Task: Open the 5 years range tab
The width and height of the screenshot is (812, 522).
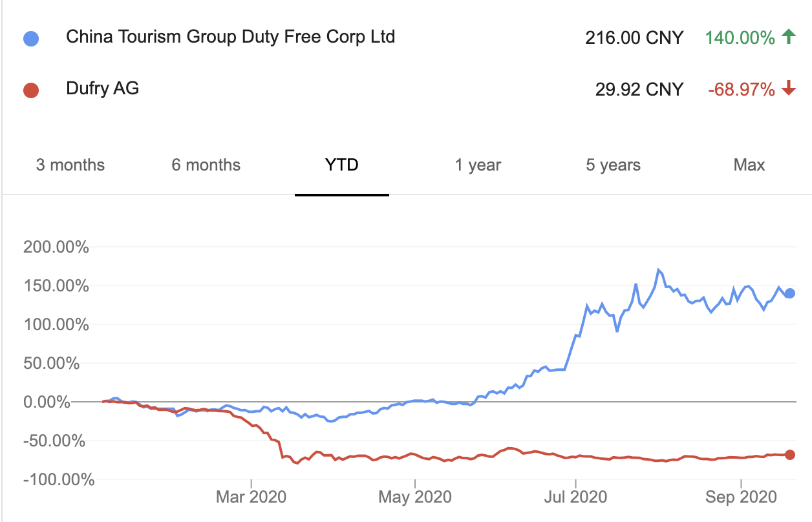Action: pyautogui.click(x=614, y=165)
